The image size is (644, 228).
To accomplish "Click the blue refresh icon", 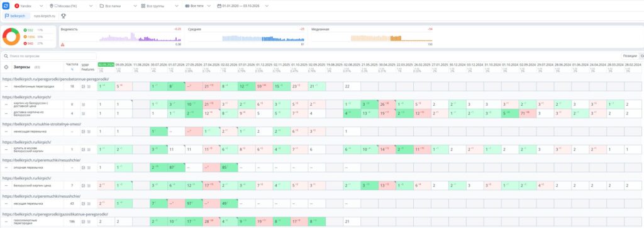I will [x=6, y=6].
